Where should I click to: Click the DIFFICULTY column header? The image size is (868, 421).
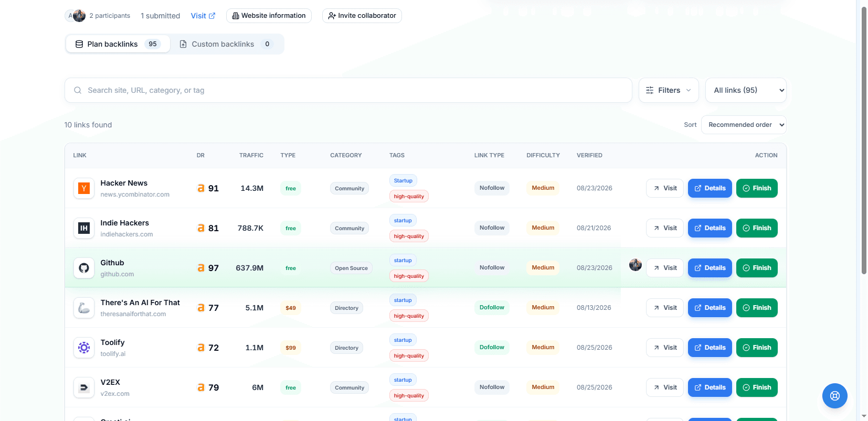[x=543, y=155]
